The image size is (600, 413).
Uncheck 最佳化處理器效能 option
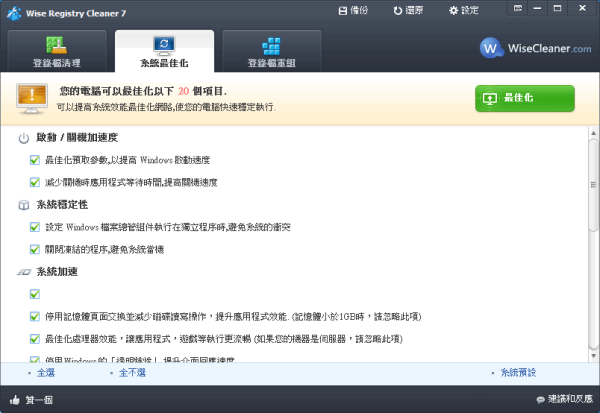tap(35, 339)
